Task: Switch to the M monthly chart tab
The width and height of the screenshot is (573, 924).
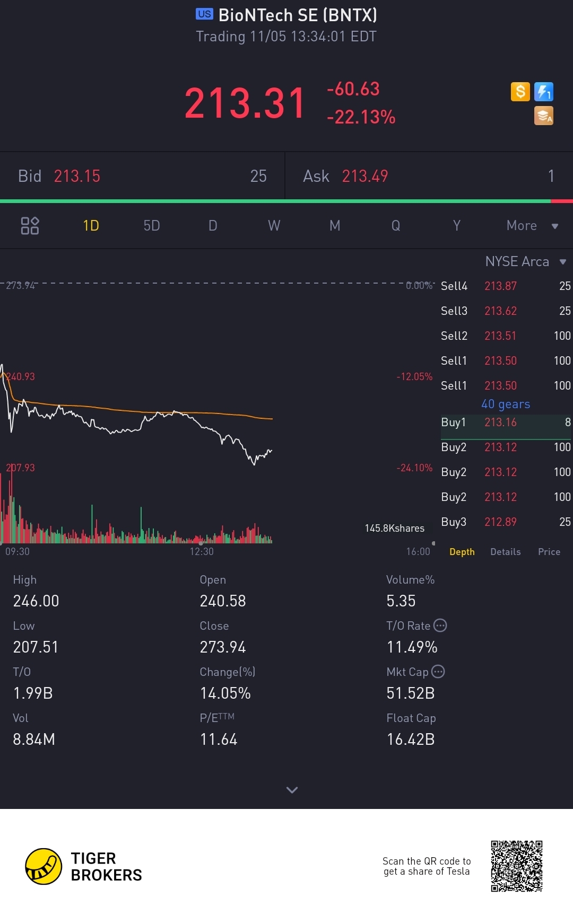Action: point(335,226)
